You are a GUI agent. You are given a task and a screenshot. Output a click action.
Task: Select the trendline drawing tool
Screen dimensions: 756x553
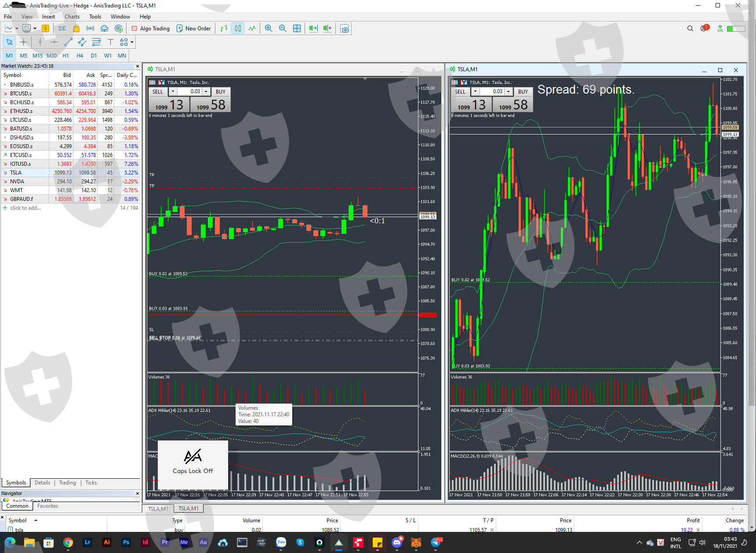click(x=68, y=42)
